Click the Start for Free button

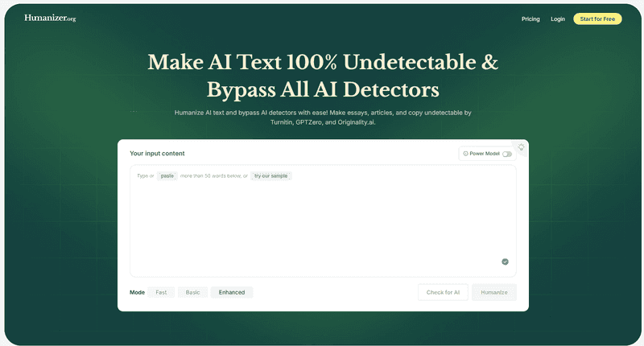[597, 19]
